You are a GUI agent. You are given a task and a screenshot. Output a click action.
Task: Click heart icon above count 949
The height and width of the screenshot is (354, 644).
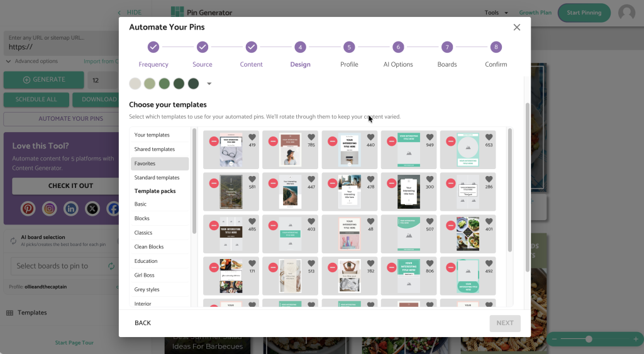[430, 137]
